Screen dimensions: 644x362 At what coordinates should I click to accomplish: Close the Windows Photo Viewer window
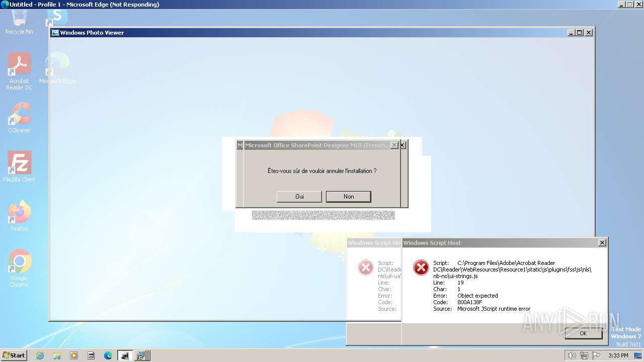589,32
